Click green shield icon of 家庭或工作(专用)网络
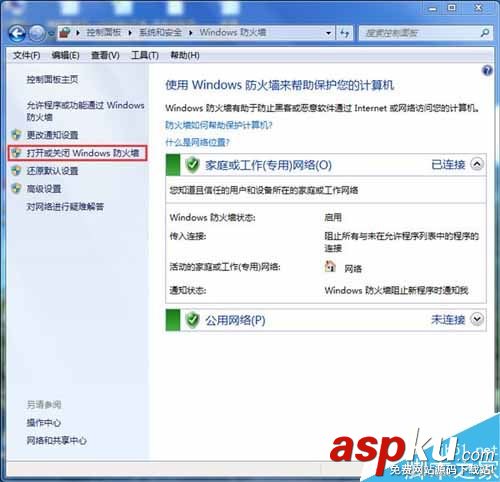The image size is (500, 482). pos(192,164)
